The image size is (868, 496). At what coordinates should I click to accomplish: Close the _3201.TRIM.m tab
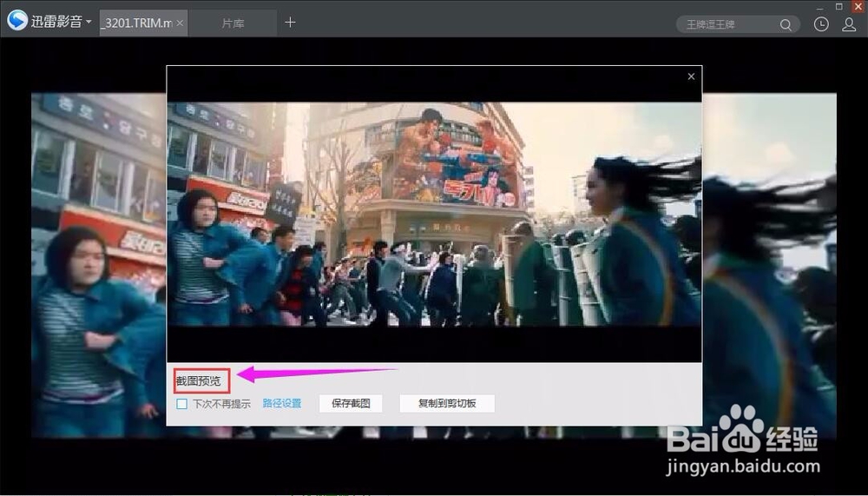(x=180, y=23)
